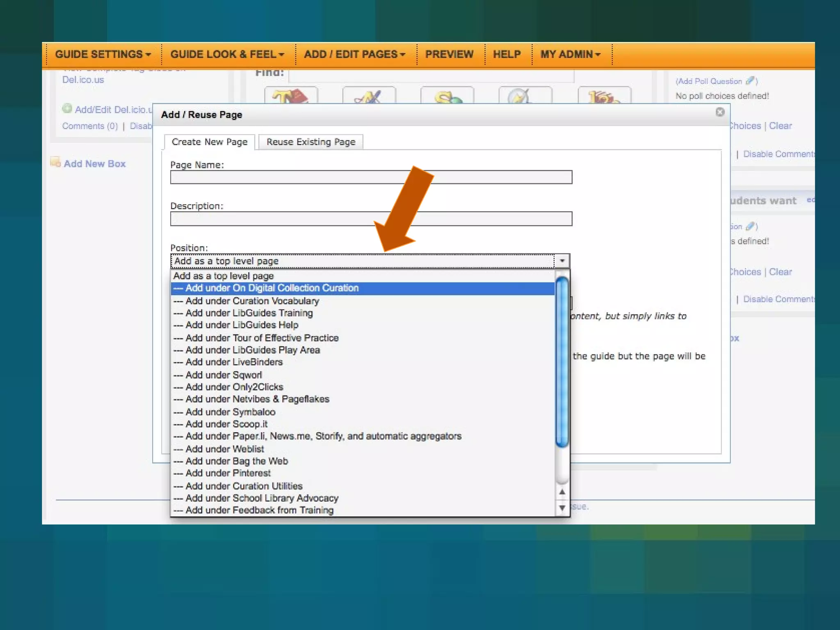Open the Preview menu item

click(x=449, y=54)
